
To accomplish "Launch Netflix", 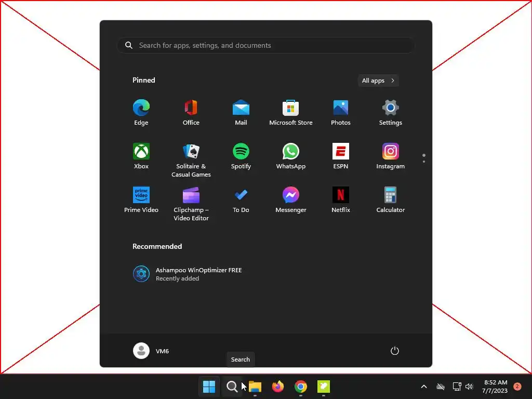I will (x=341, y=200).
